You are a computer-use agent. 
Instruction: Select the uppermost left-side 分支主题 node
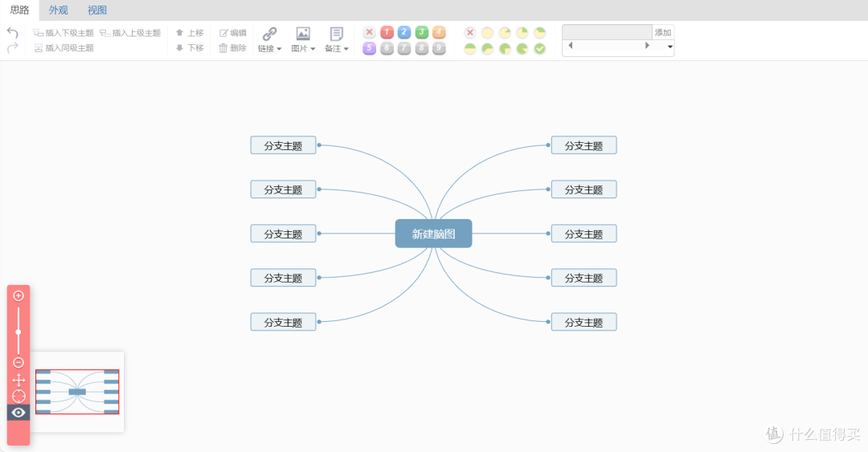click(x=283, y=145)
